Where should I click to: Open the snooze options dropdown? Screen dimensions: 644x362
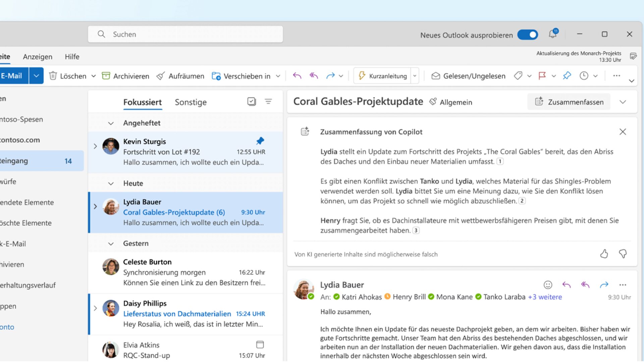pos(595,76)
